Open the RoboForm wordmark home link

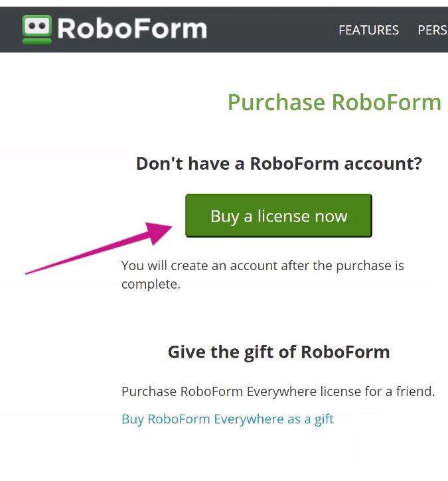coord(132,29)
